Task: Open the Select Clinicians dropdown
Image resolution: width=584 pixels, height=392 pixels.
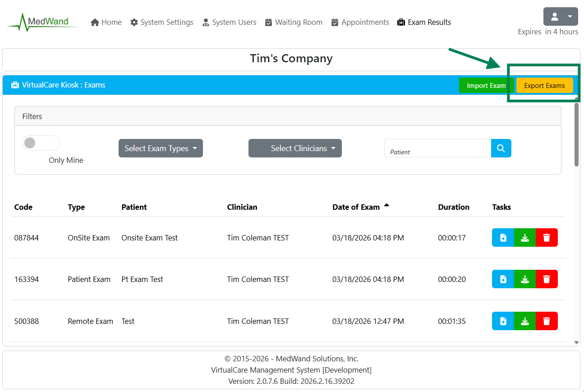Action: point(295,148)
